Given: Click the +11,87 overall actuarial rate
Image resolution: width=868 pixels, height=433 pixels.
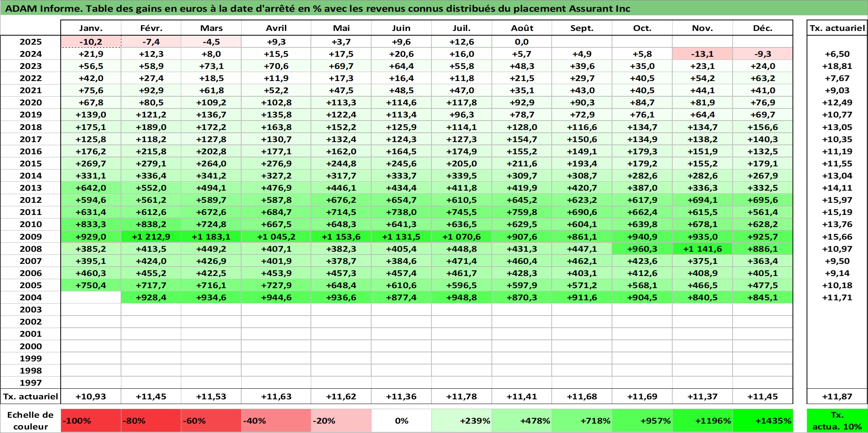Looking at the screenshot, I should [837, 396].
